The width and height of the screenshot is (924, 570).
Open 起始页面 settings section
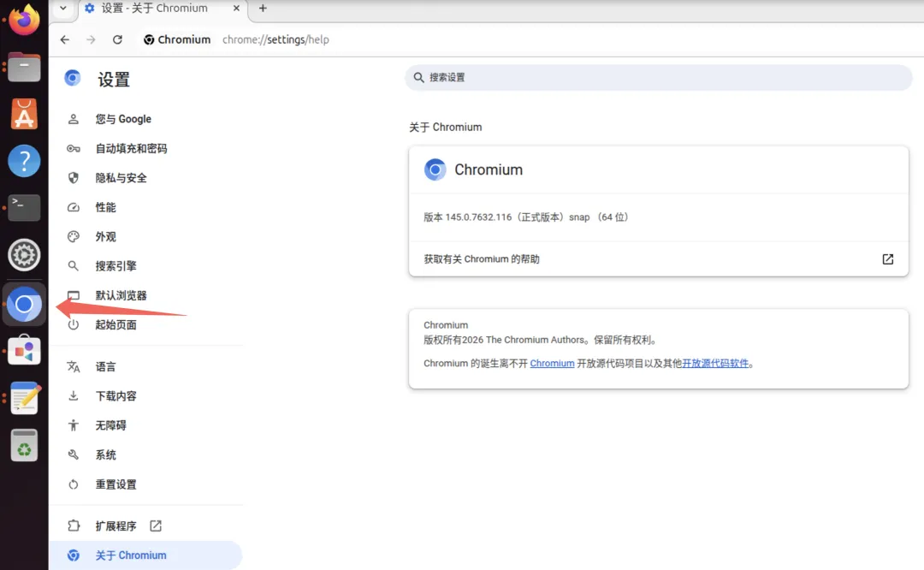click(146, 324)
